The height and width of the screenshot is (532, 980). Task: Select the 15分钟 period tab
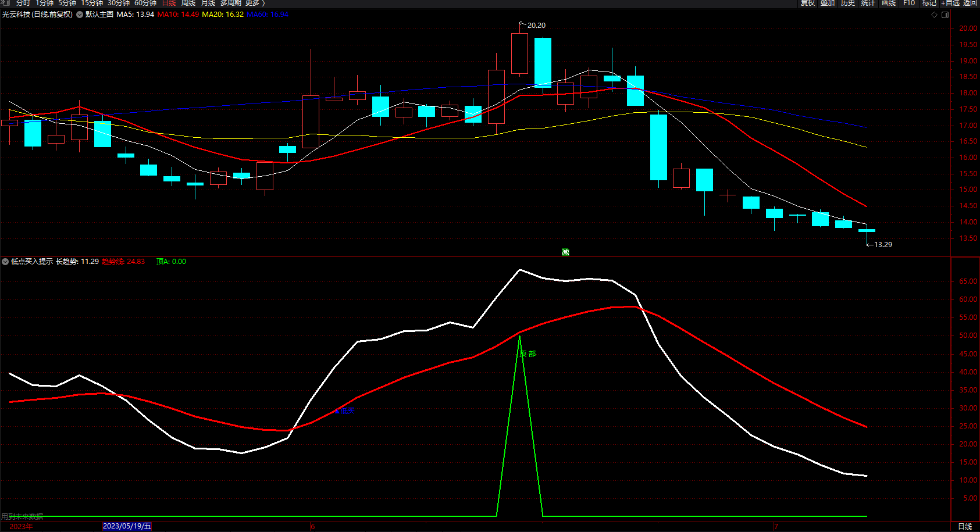pos(92,3)
